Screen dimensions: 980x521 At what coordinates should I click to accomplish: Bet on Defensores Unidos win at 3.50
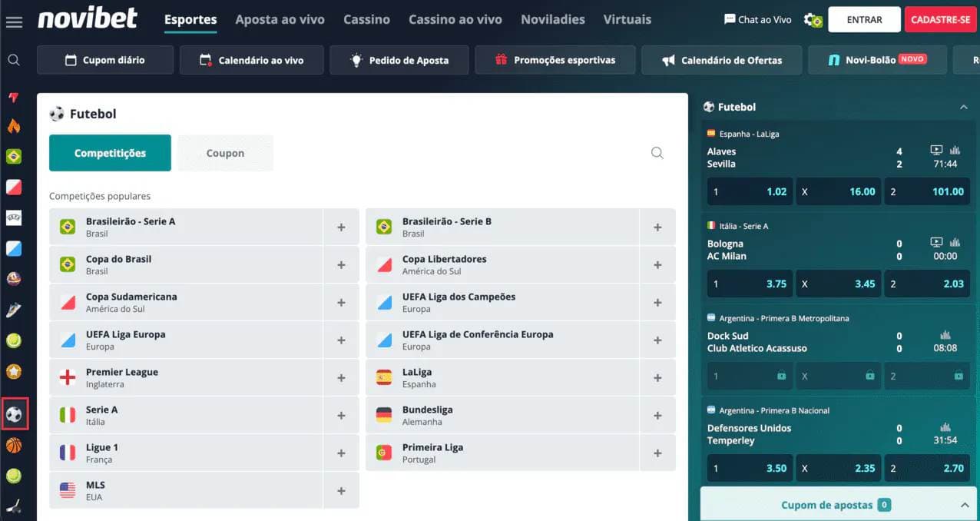click(x=750, y=468)
